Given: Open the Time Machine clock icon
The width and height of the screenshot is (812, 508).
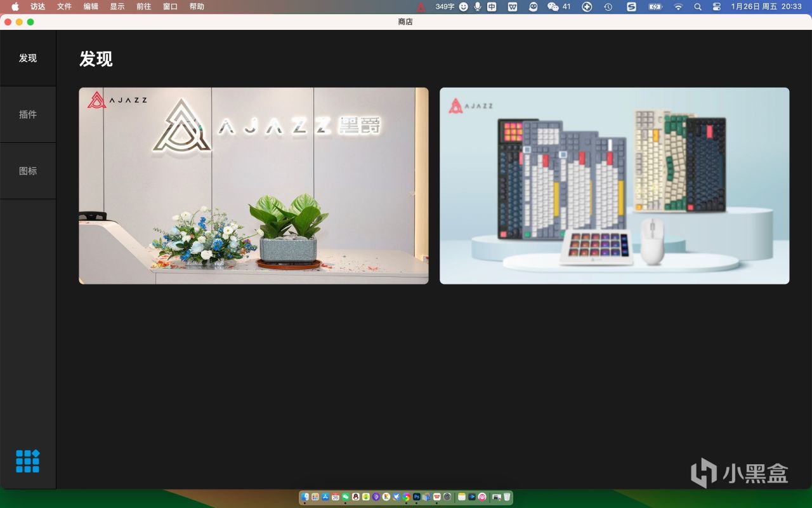Looking at the screenshot, I should pos(608,6).
